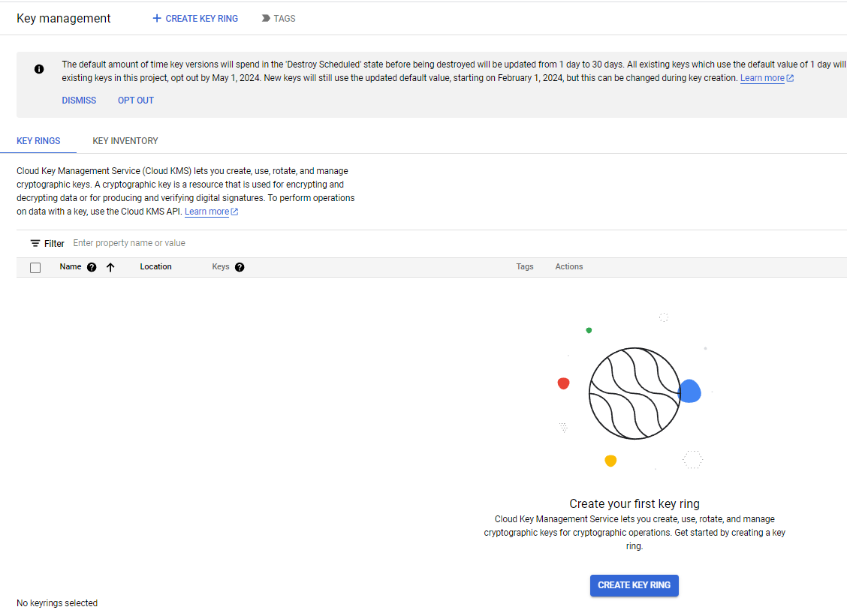Image resolution: width=847 pixels, height=616 pixels.
Task: Click the "Create your first key ring" heading
Action: [634, 503]
